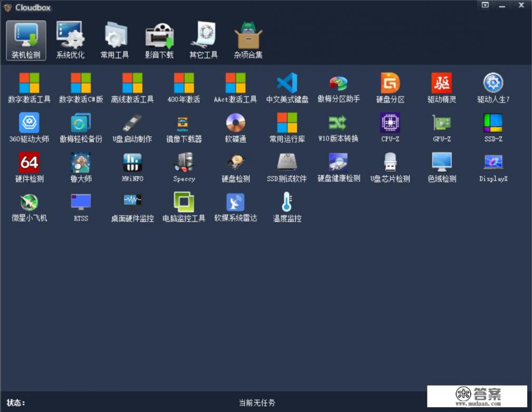Open GPU-Z graphics utility
532x412 pixels.
pos(442,126)
